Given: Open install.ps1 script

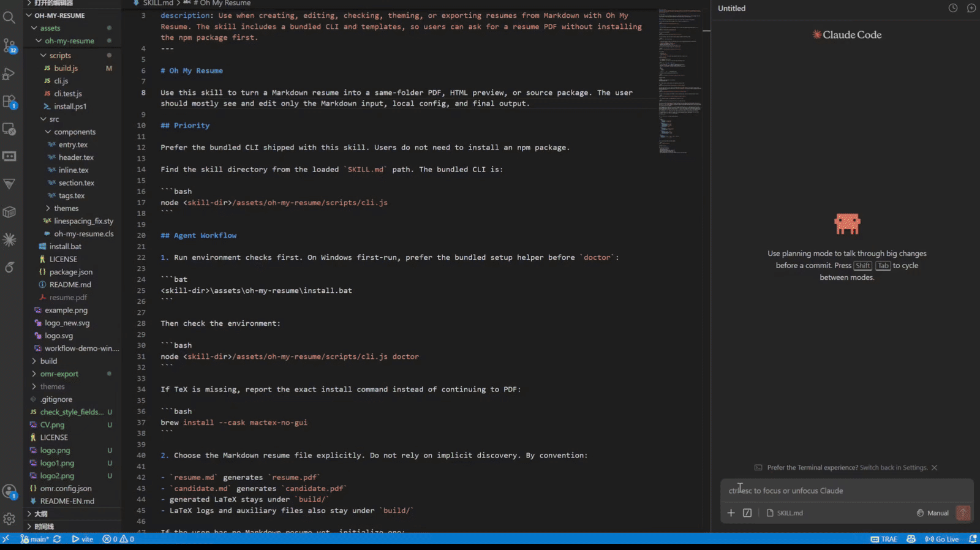Looking at the screenshot, I should pyautogui.click(x=70, y=106).
